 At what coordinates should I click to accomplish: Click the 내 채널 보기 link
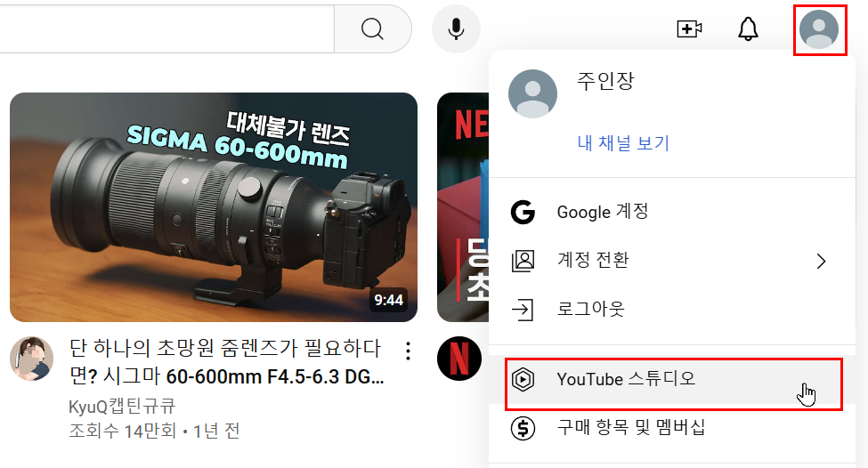coord(623,143)
